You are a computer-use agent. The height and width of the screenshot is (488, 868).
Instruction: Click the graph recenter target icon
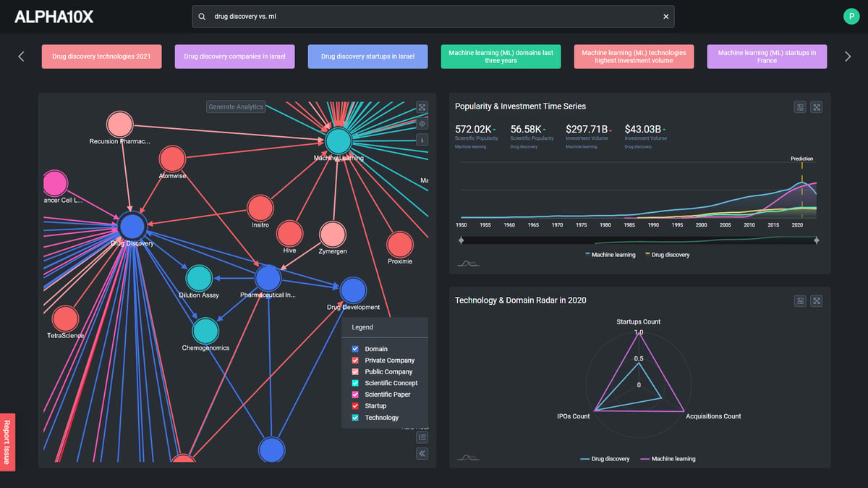(422, 124)
